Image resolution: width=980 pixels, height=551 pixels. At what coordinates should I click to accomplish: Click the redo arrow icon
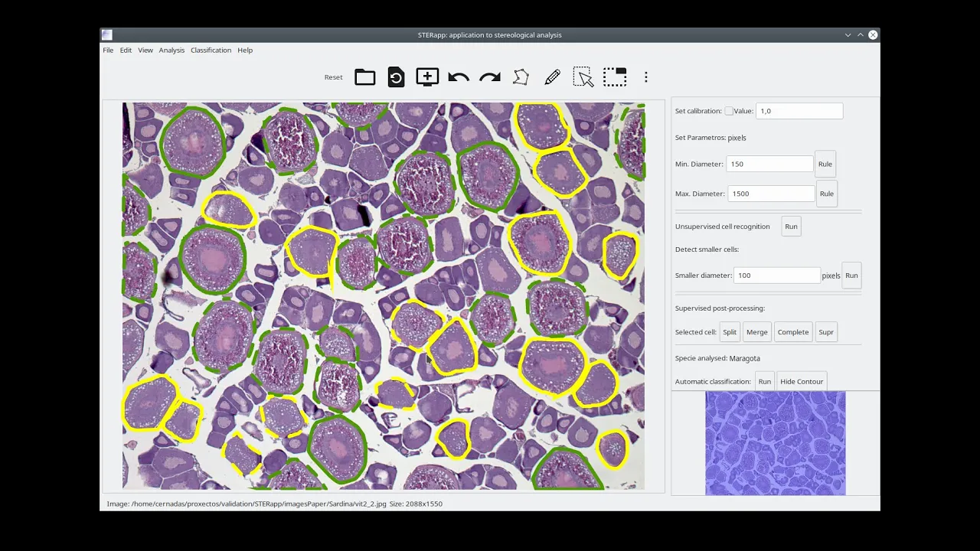click(x=490, y=77)
